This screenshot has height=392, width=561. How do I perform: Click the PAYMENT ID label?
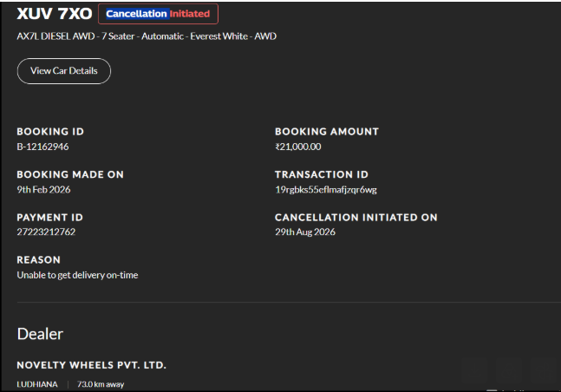pyautogui.click(x=49, y=218)
